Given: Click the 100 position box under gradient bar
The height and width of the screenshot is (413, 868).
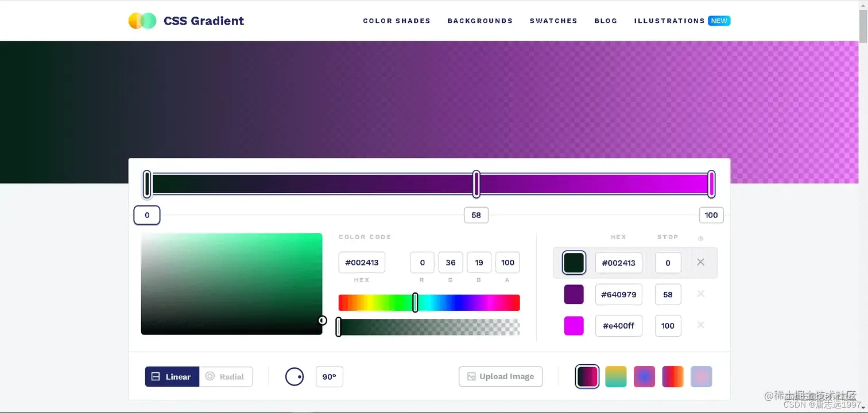Looking at the screenshot, I should [711, 215].
